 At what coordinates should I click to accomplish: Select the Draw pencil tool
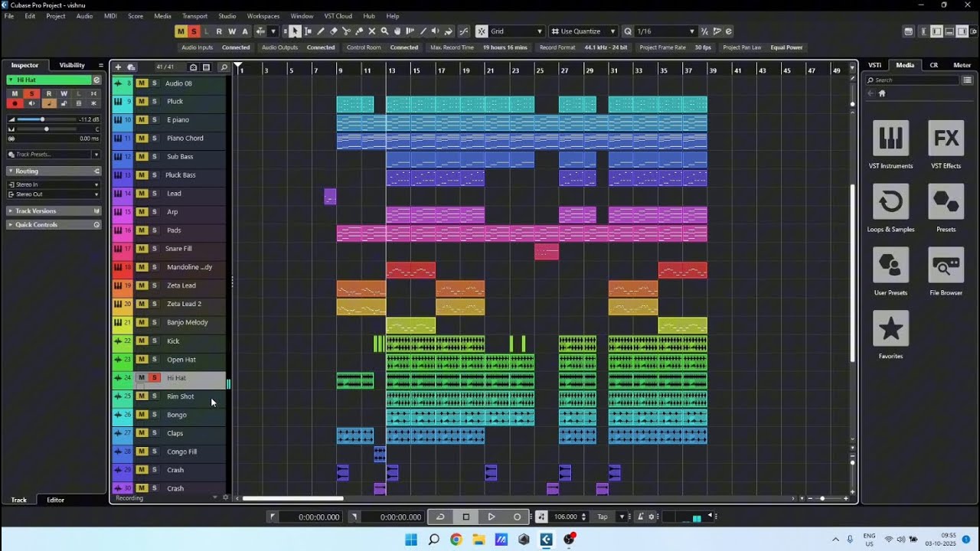321,31
